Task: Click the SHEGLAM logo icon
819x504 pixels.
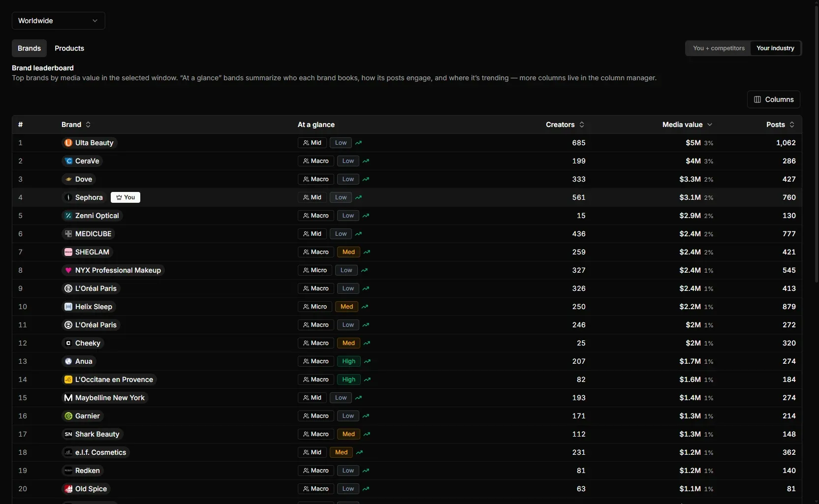Action: coord(68,252)
